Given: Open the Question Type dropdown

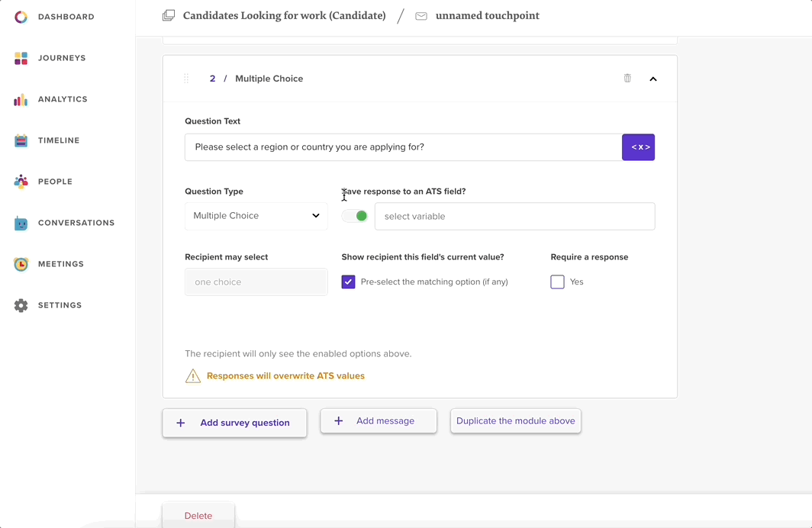Looking at the screenshot, I should [x=256, y=216].
